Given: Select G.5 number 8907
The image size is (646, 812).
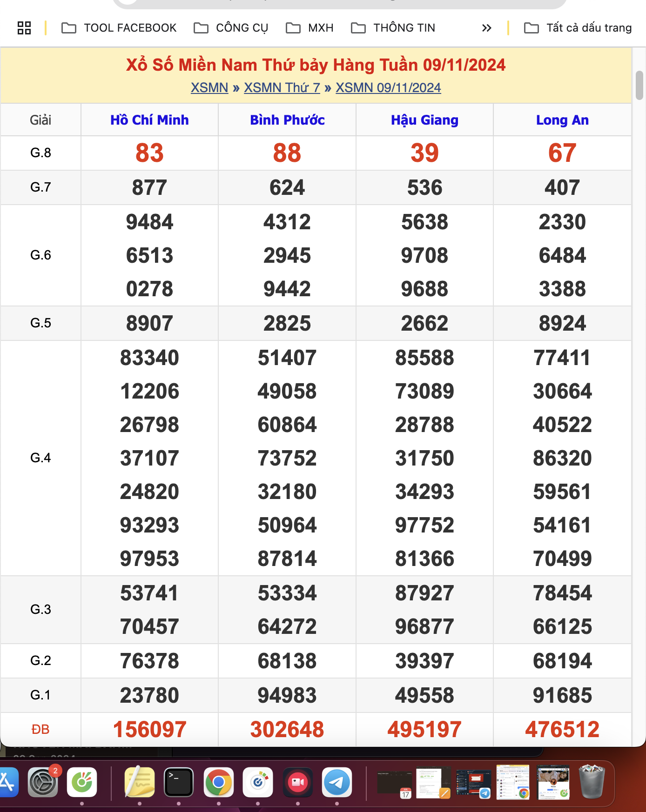Looking at the screenshot, I should pyautogui.click(x=149, y=323).
